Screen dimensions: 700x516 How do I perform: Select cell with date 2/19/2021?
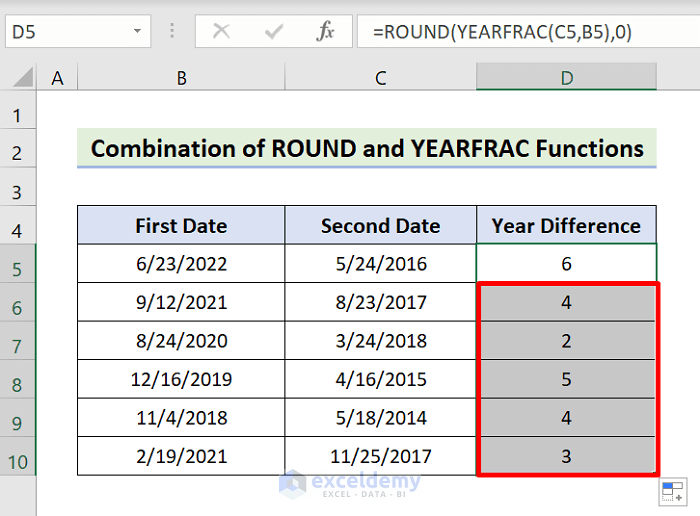(x=181, y=456)
